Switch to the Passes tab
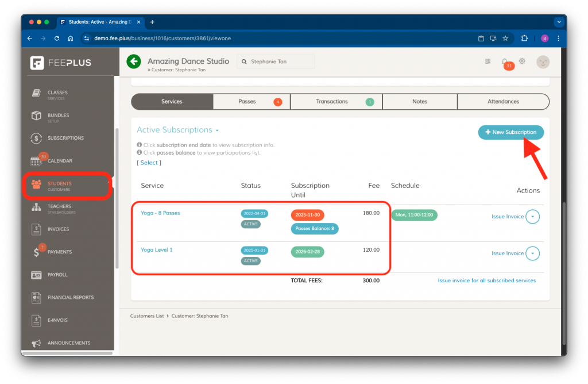Image resolution: width=588 pixels, height=384 pixels. tap(251, 102)
